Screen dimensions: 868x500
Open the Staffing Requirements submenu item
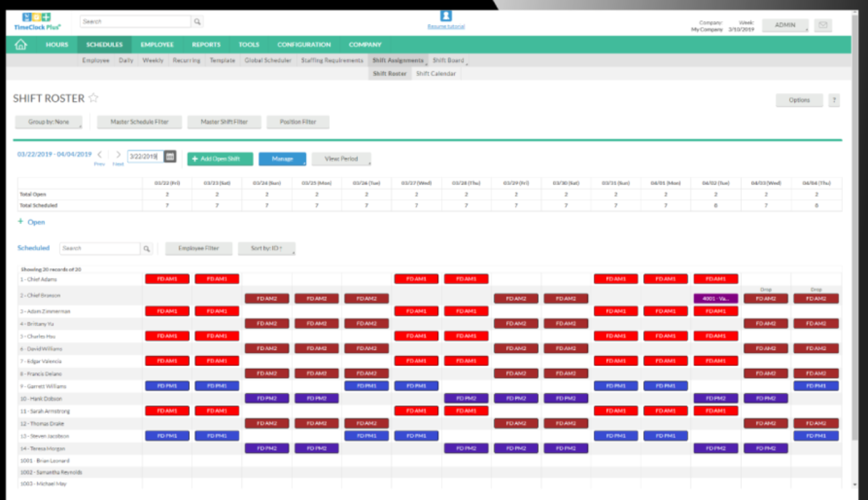(332, 60)
